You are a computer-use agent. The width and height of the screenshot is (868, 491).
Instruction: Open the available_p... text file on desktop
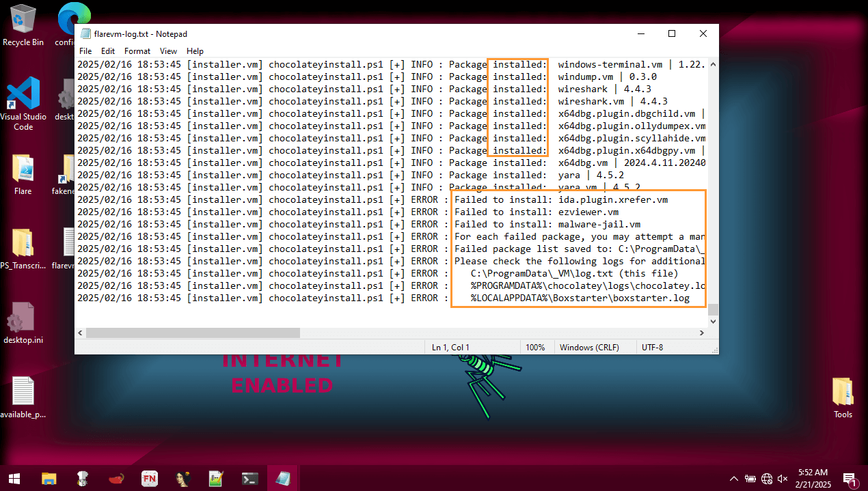click(23, 397)
